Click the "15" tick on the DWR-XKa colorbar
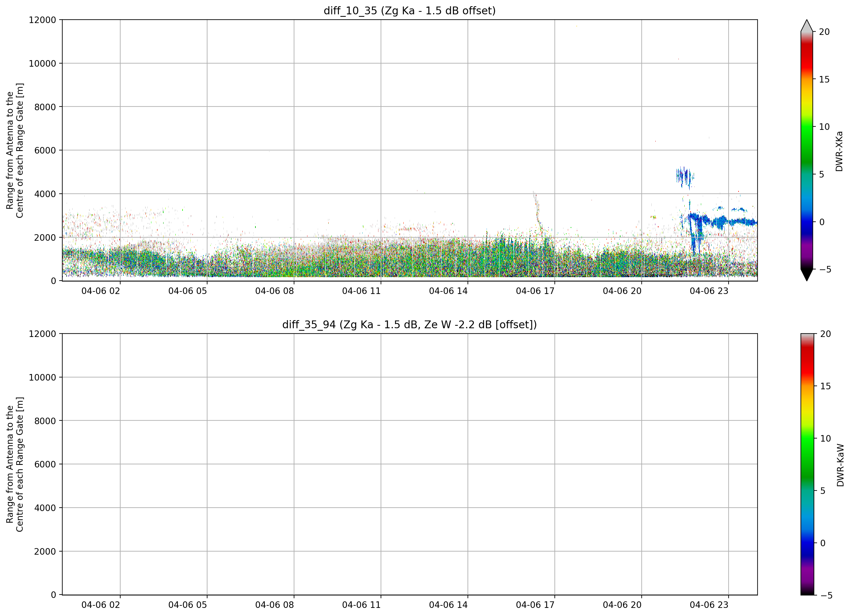The width and height of the screenshot is (851, 616). 824,79
